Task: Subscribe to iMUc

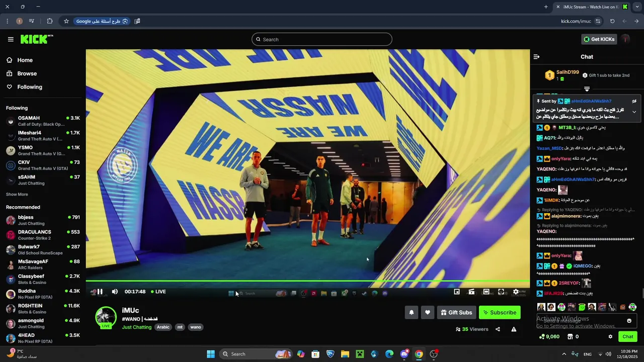Action: (500, 313)
